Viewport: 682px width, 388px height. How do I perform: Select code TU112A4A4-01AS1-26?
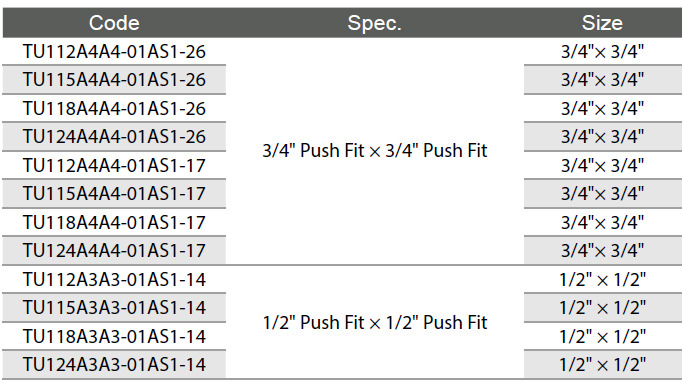(114, 52)
